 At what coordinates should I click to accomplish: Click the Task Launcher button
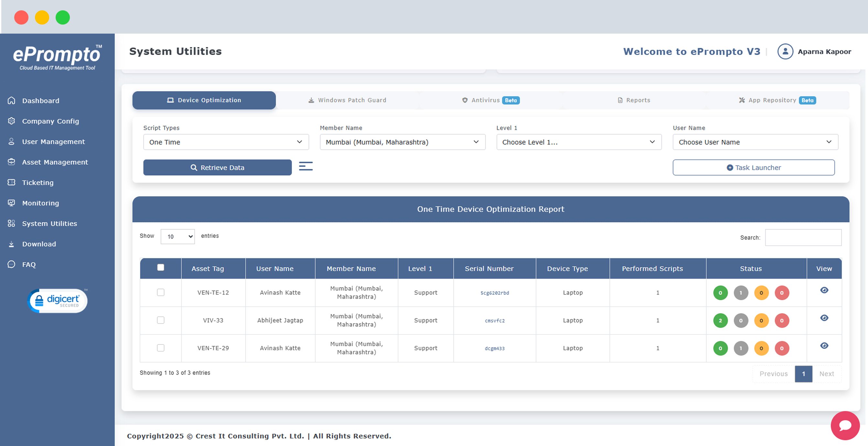(754, 167)
